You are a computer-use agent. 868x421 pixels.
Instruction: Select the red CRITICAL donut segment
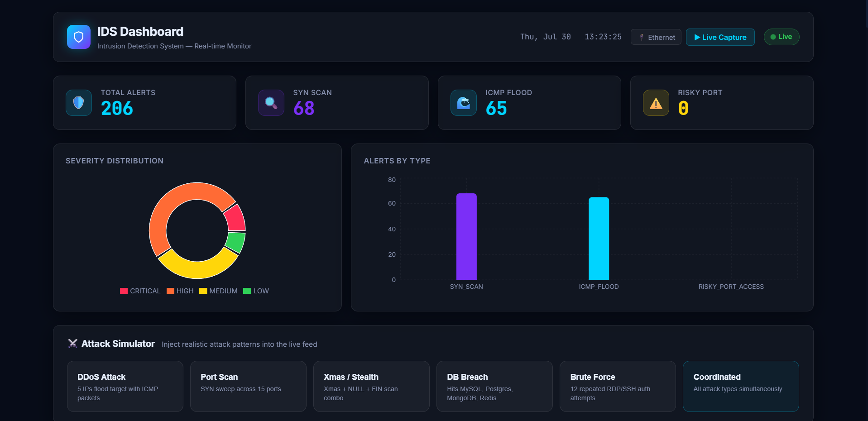[x=235, y=218]
